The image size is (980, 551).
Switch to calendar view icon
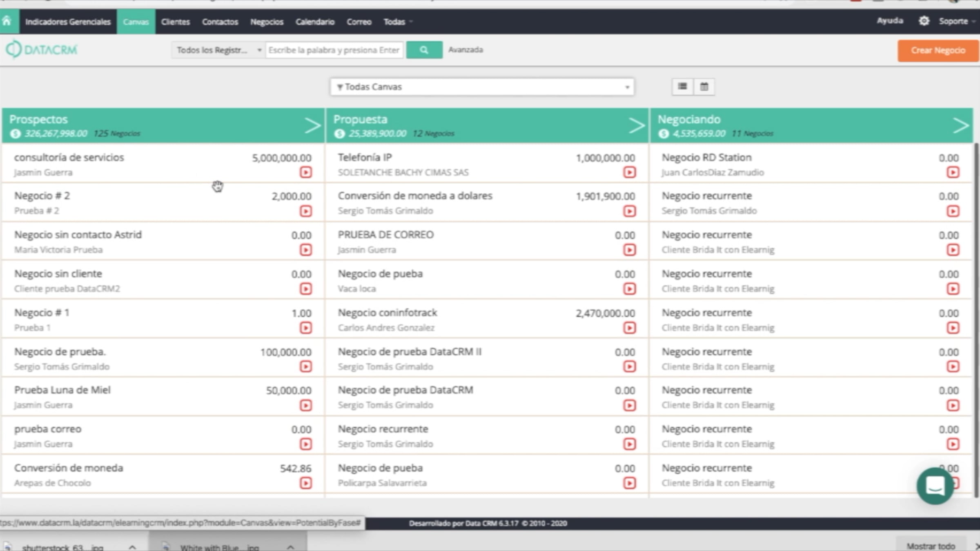click(x=704, y=87)
